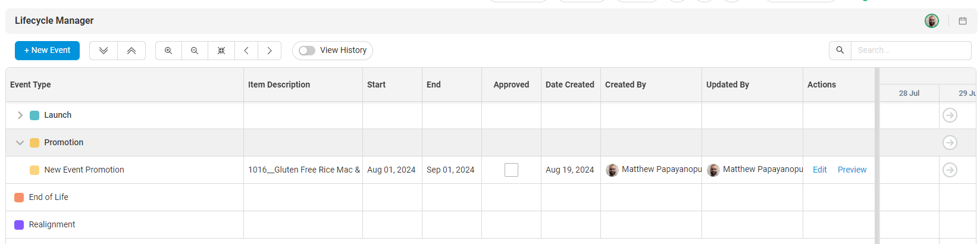The width and height of the screenshot is (980, 244).
Task: Click the calendar icon in header
Action: click(963, 21)
